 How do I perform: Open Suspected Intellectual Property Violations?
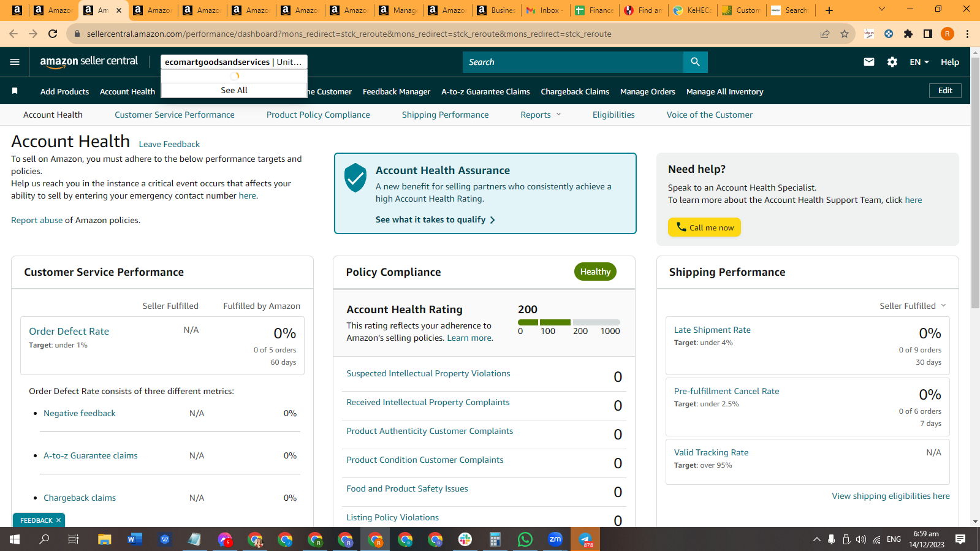(428, 373)
